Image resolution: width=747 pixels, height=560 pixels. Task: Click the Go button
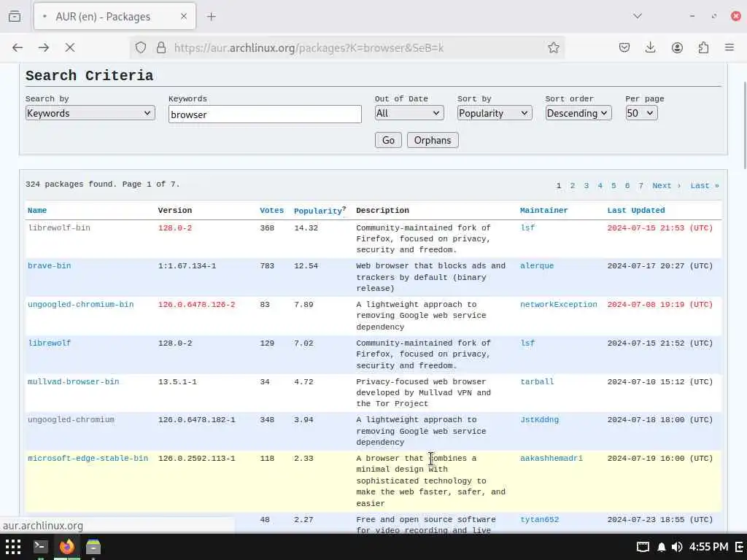pos(388,140)
